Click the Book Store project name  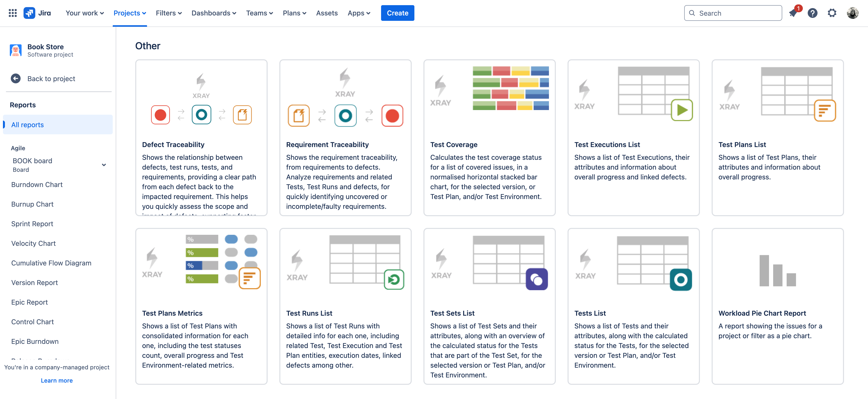tap(46, 47)
